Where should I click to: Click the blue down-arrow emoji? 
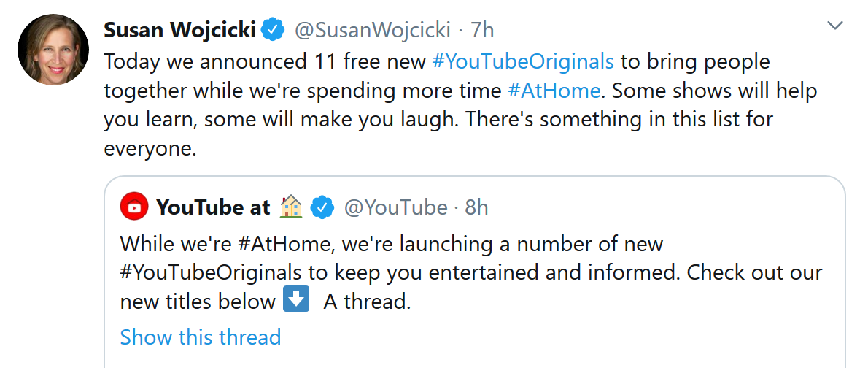[x=295, y=300]
